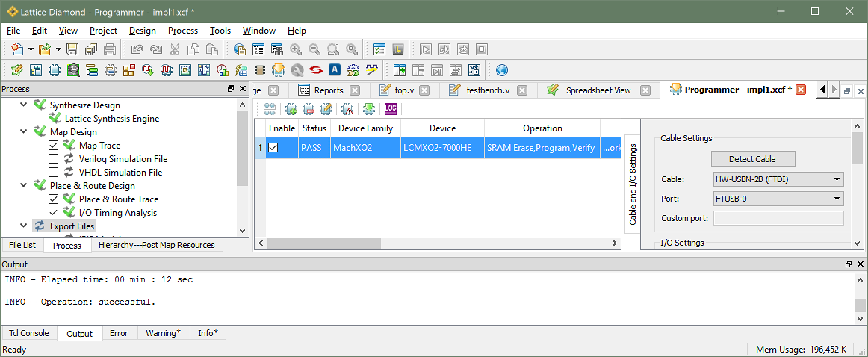
Task: Click the Save All icon
Action: 91,49
